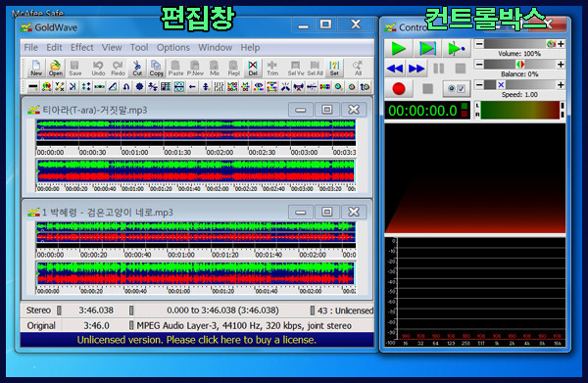Start recording with the red Record button
Image resolution: width=588 pixels, height=383 pixels.
(399, 88)
